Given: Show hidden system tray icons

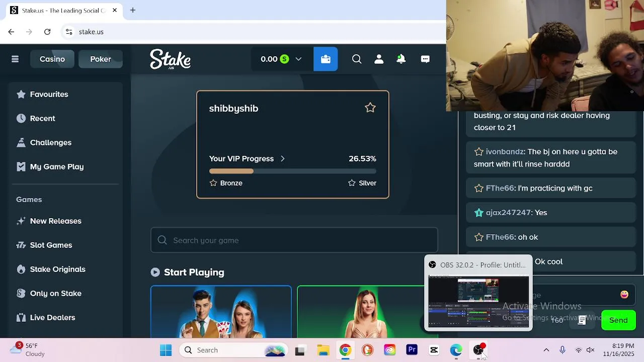Looking at the screenshot, I should click(546, 350).
